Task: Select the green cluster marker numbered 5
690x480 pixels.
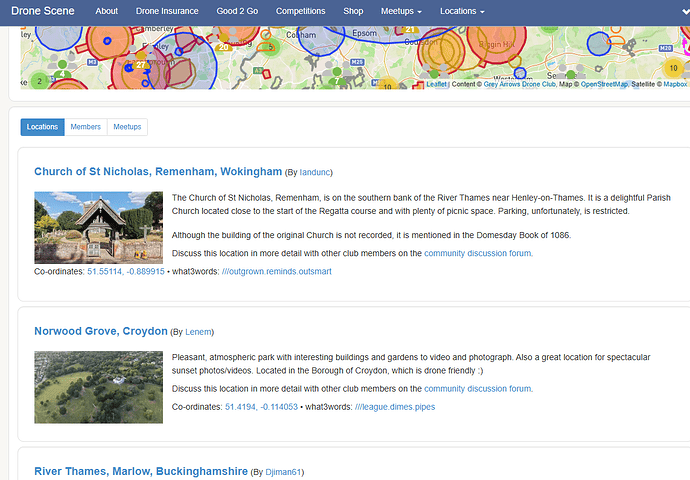Action: [271, 47]
